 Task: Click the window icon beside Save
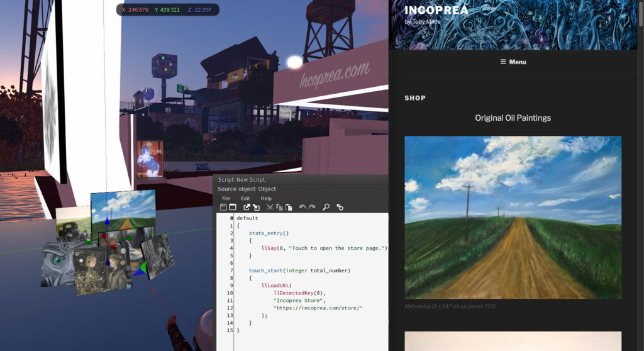click(232, 207)
